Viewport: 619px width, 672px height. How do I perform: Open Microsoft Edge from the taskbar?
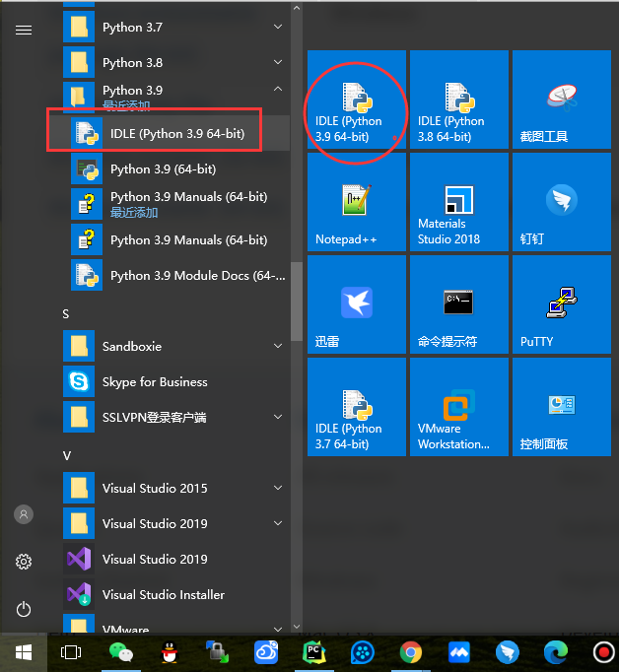(556, 652)
